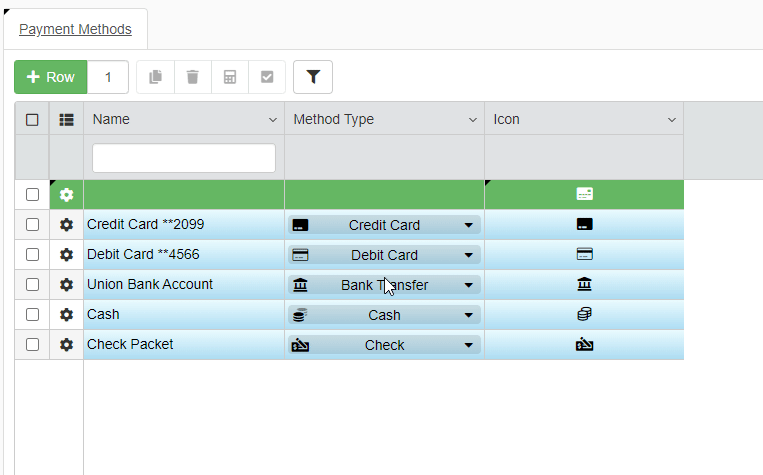Open the Name column header menu chevron
This screenshot has width=763, height=475.
point(273,120)
